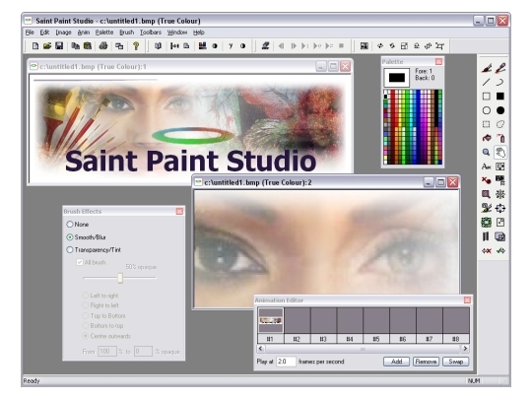Viewport: 532px width, 399px height.
Task: Select the Hand pan tool
Action: click(x=500, y=153)
